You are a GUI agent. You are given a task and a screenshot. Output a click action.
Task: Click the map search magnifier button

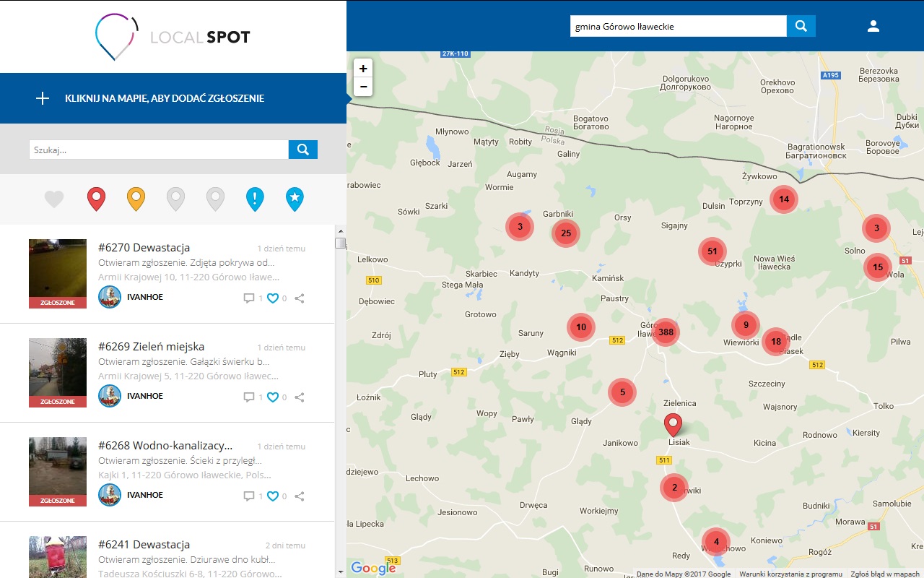[801, 26]
